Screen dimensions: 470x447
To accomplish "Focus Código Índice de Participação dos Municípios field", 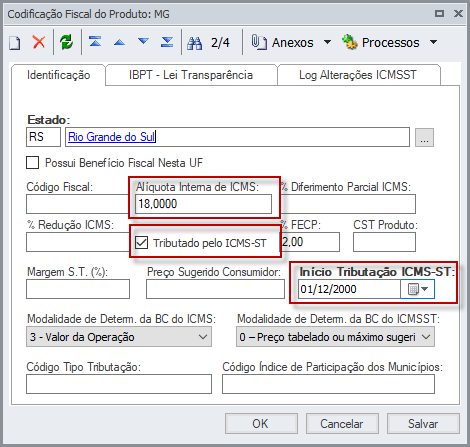I will tap(328, 384).
